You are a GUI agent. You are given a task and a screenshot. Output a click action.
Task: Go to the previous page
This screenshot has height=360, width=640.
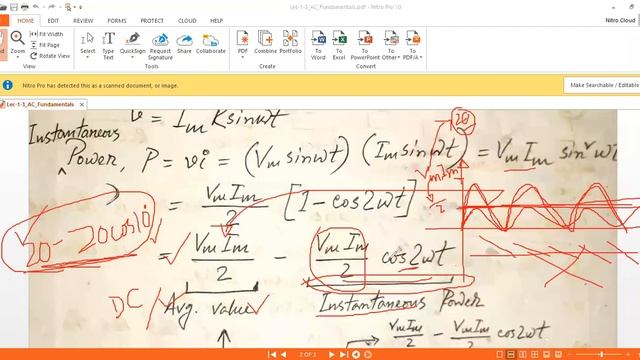284,354
